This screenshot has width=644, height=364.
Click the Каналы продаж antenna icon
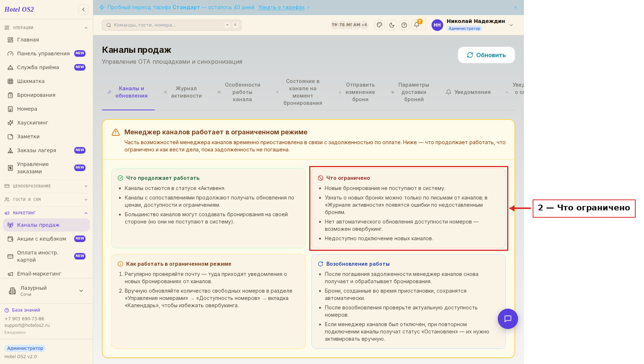tap(11, 225)
